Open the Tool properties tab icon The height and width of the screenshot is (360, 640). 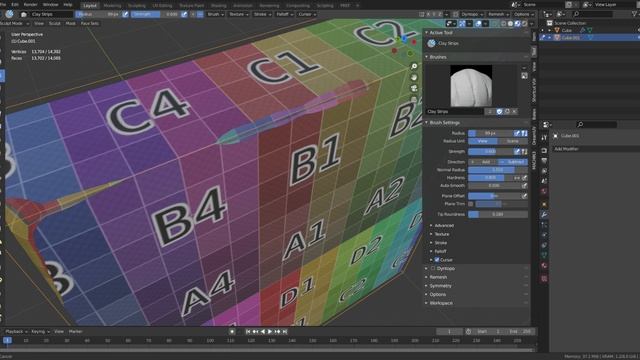[544, 138]
